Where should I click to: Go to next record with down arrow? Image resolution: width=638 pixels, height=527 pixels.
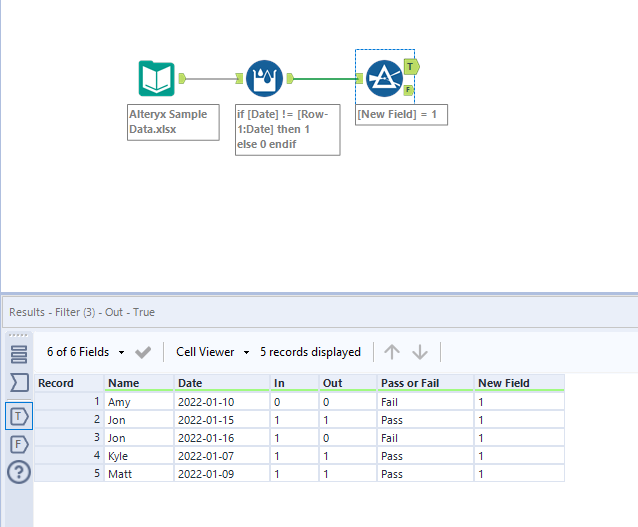(420, 352)
